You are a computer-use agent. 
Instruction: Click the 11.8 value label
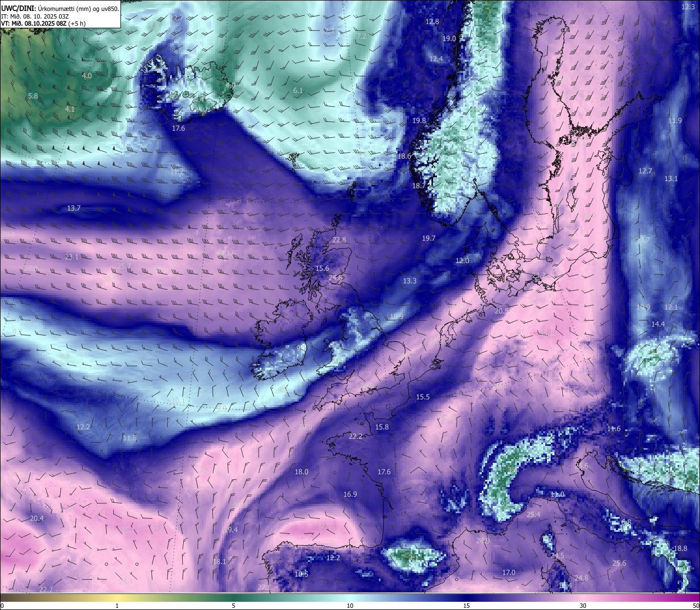pos(130,438)
